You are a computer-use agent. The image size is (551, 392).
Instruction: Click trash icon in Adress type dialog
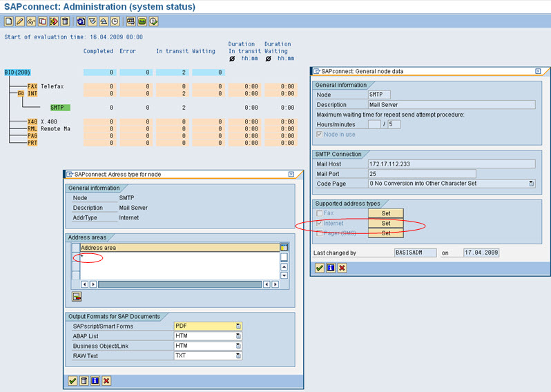click(x=84, y=381)
